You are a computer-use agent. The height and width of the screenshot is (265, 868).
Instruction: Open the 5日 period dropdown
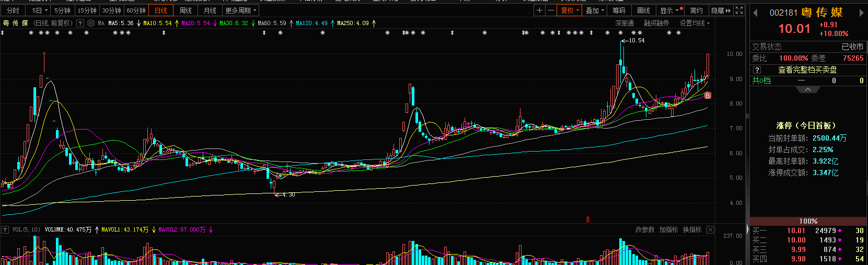pos(39,10)
